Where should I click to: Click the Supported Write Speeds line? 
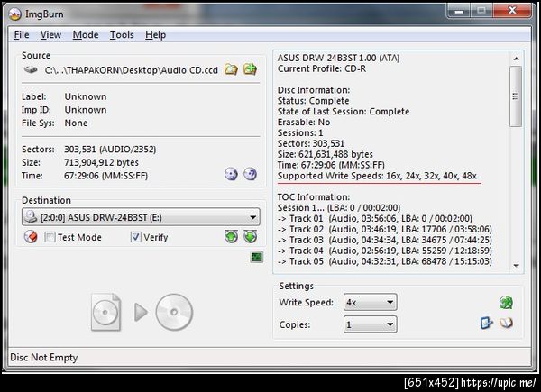(x=377, y=176)
